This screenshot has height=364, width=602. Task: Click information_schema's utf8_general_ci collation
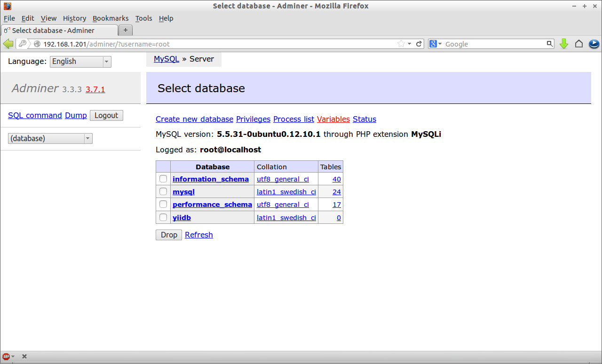[283, 179]
